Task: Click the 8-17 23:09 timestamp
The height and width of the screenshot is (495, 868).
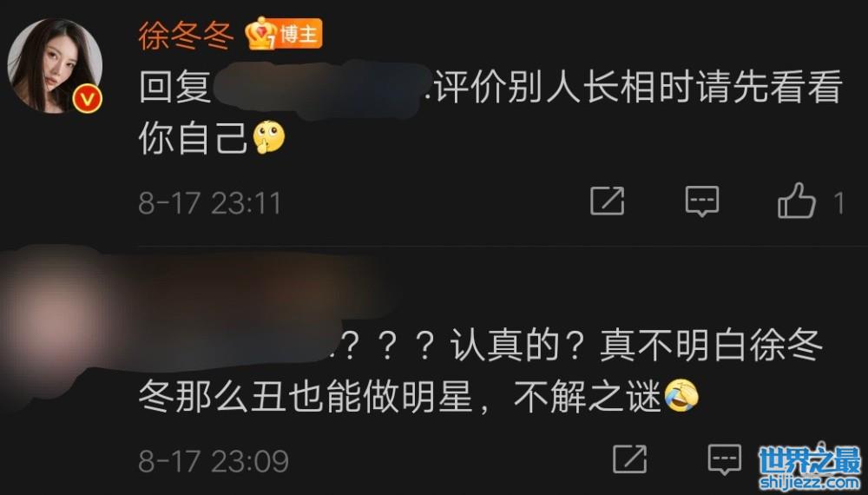Action: coord(214,461)
